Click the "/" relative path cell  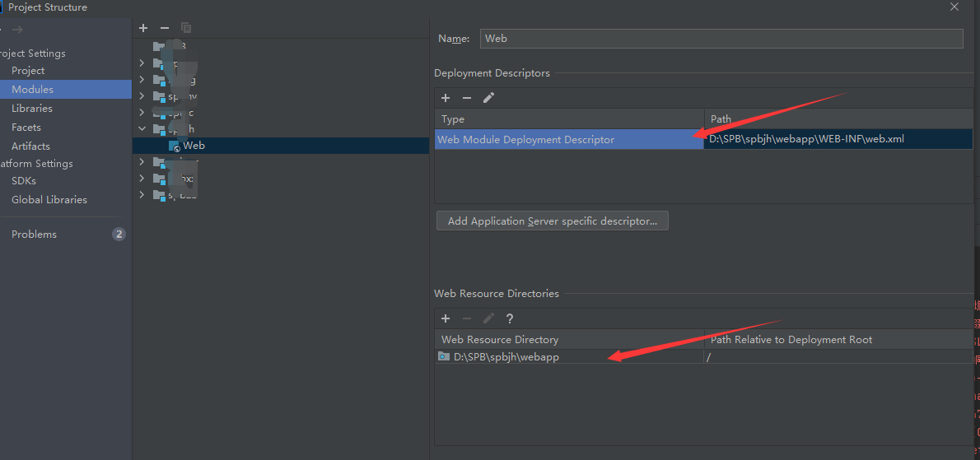click(838, 356)
